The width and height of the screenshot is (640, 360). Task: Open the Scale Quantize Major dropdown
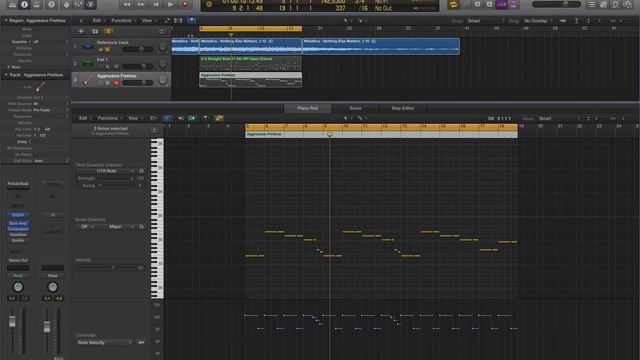(117, 227)
